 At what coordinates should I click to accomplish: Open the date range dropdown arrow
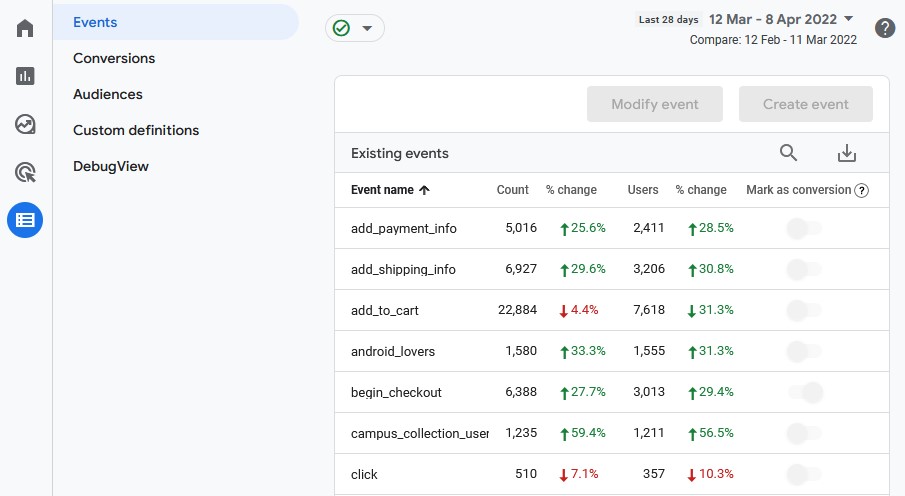tap(848, 18)
